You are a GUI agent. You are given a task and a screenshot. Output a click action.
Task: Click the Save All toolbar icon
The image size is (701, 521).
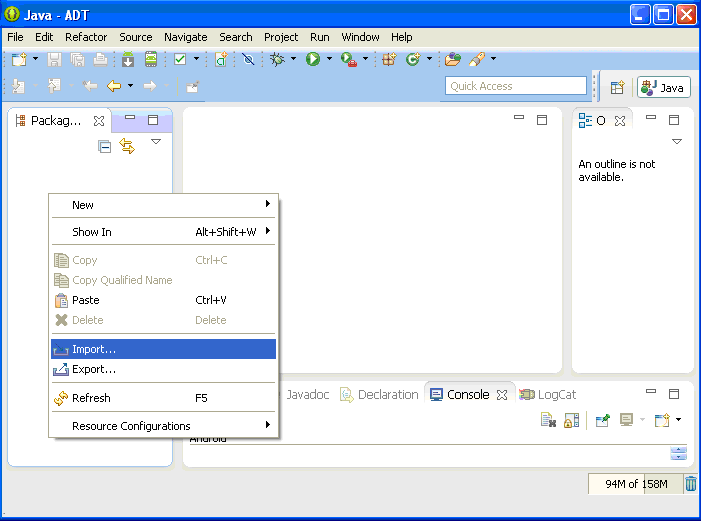coord(77,59)
